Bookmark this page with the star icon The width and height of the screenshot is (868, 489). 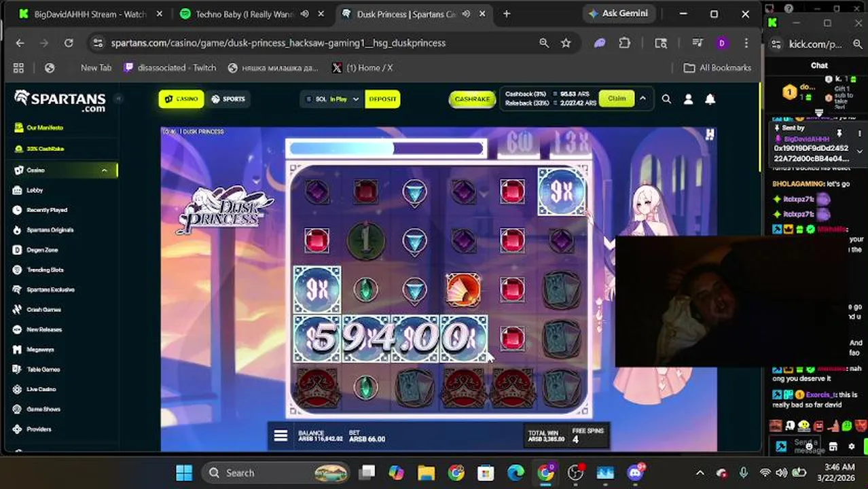click(566, 43)
